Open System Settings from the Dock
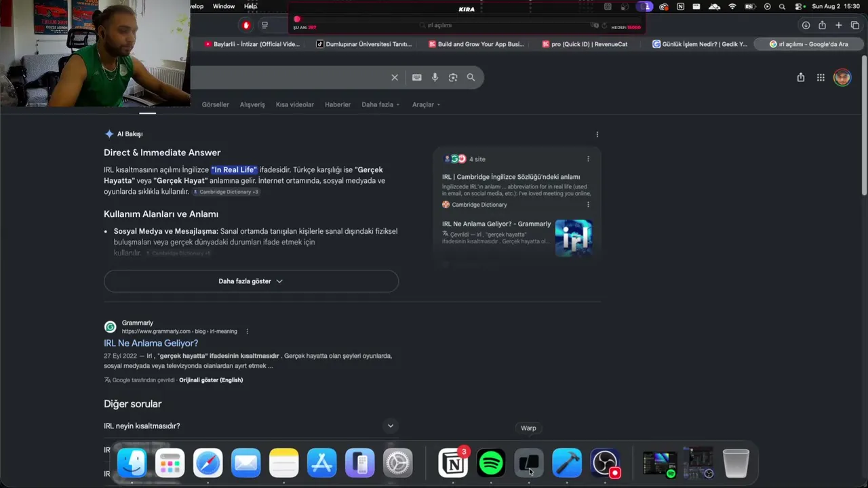The image size is (868, 488). pyautogui.click(x=397, y=464)
